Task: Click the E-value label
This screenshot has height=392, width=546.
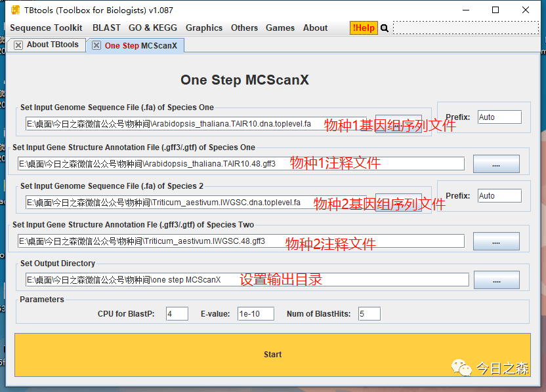Action: (215, 314)
